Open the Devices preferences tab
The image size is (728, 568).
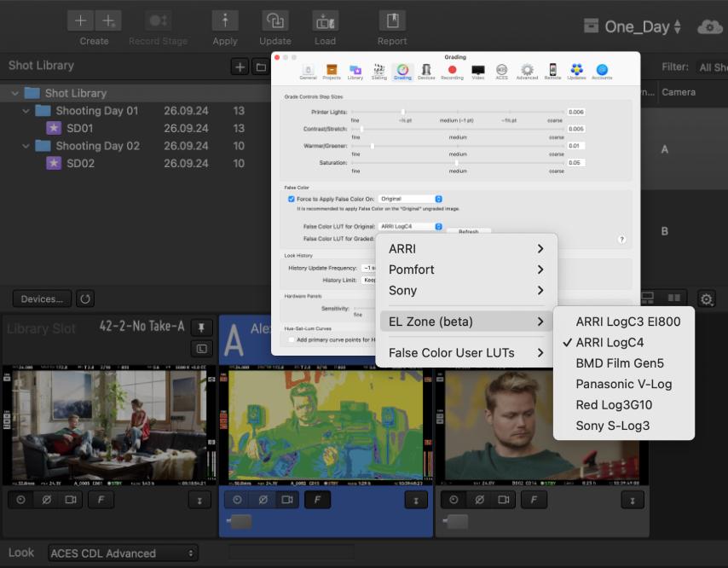[x=426, y=72]
